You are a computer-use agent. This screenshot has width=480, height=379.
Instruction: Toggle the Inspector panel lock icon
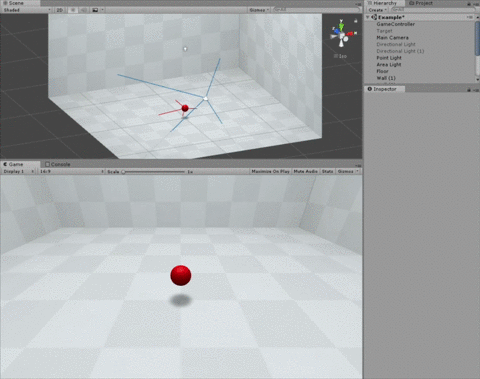coord(469,90)
